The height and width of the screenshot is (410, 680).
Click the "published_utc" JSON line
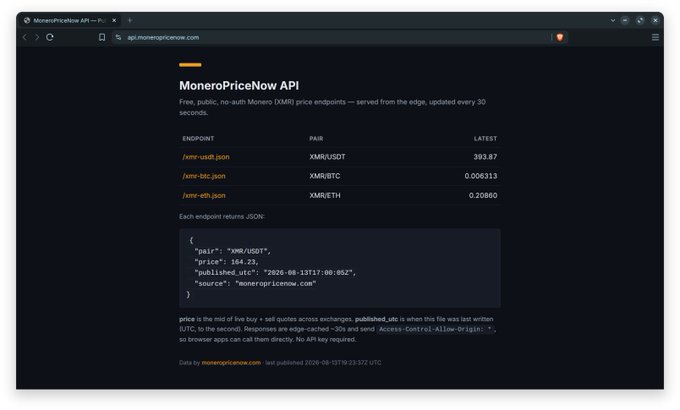coord(275,272)
